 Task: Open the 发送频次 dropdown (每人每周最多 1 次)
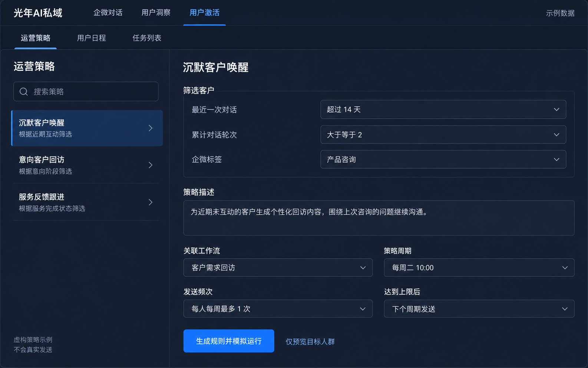pos(278,309)
